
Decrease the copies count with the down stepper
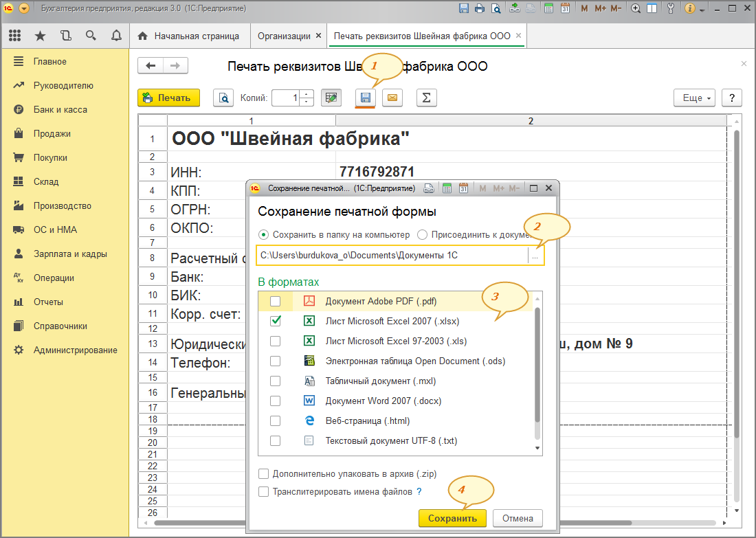tap(306, 102)
